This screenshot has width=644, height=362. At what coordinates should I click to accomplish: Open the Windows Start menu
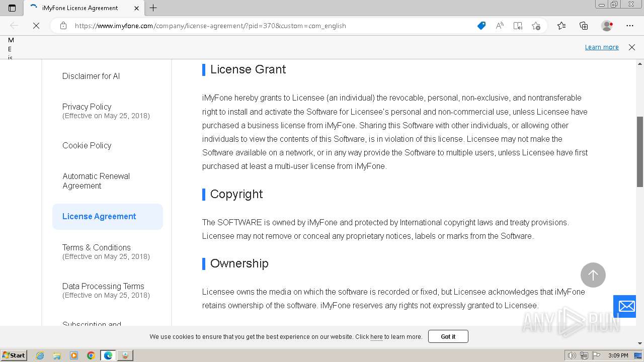[x=14, y=355]
